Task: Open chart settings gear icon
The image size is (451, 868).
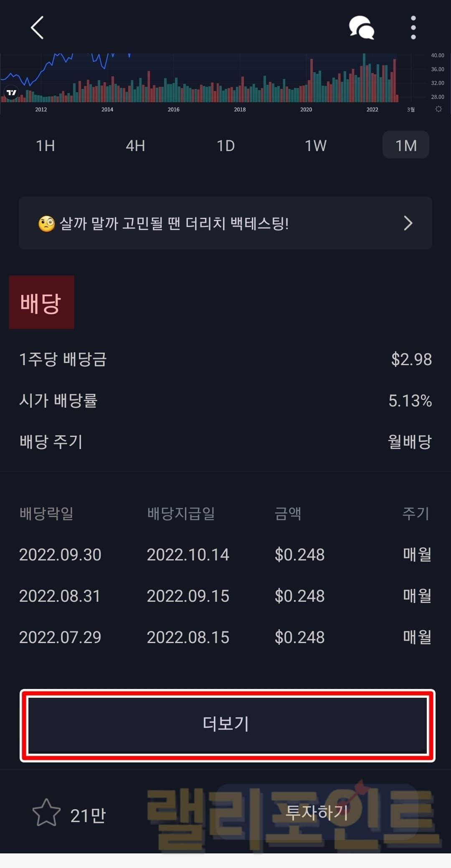Action: coord(438,109)
